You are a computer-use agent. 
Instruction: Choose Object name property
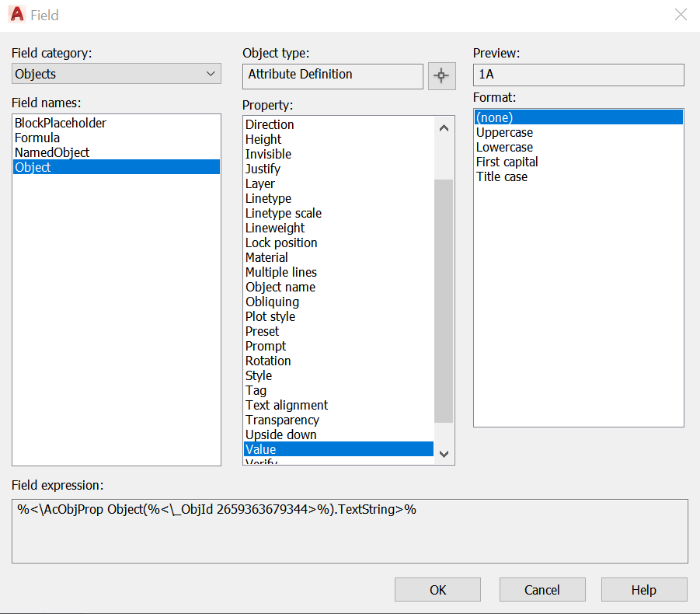339,287
